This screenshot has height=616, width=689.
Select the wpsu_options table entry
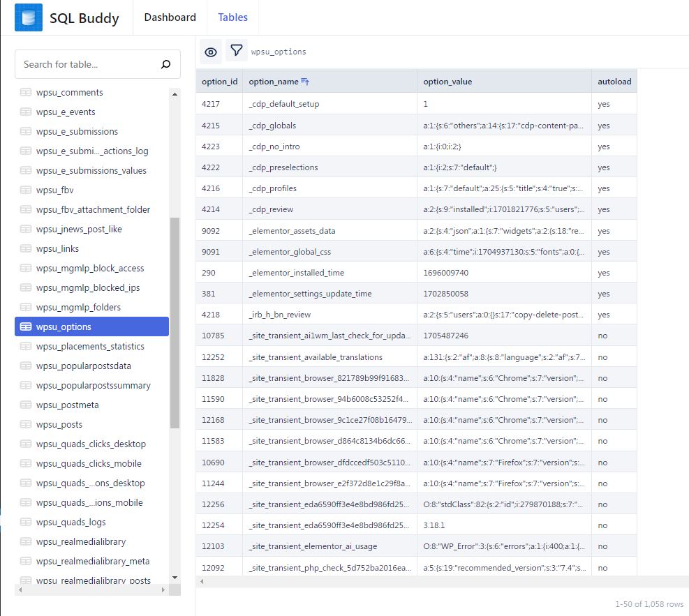coord(92,326)
